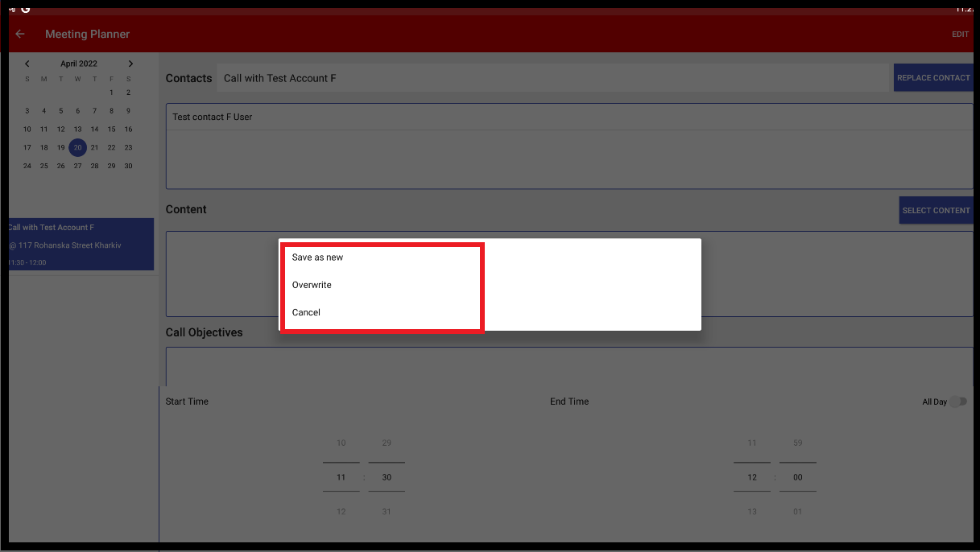Choose Save as new option
980x552 pixels.
click(x=317, y=257)
